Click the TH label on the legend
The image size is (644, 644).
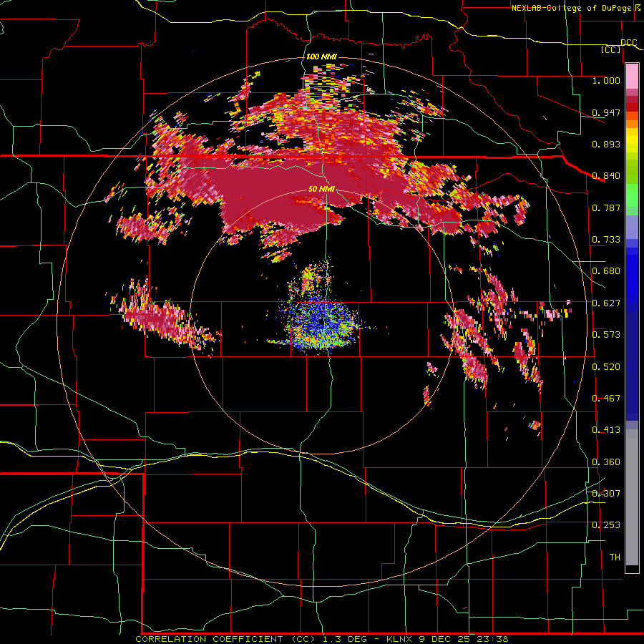click(615, 557)
